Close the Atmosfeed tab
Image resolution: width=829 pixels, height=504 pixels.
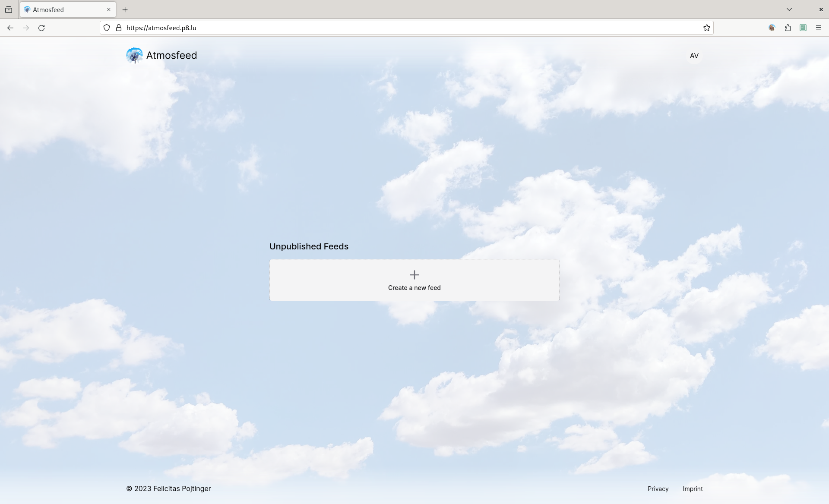coord(109,9)
